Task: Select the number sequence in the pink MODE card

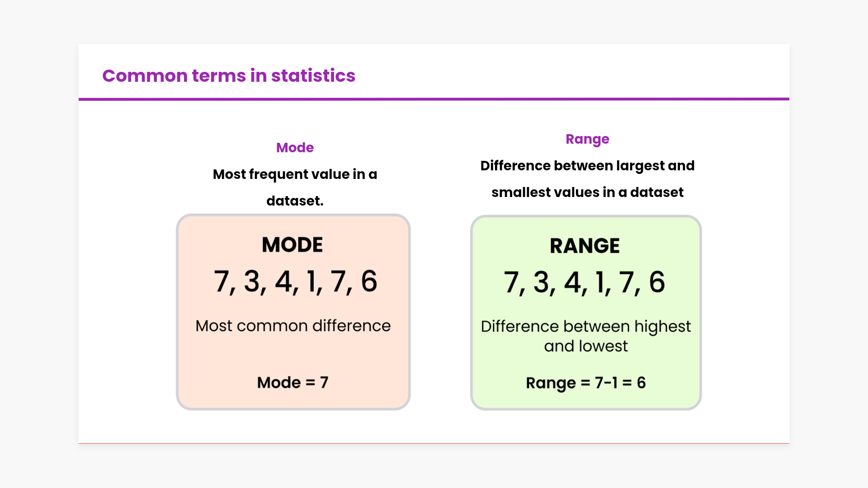Action: pos(295,282)
